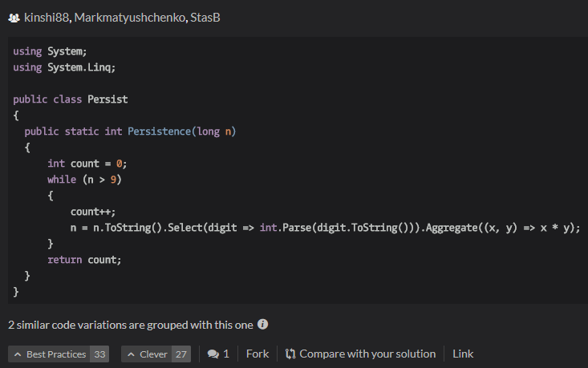Visit StasB's profile
Viewport: 588px width, 368px height.
click(205, 18)
